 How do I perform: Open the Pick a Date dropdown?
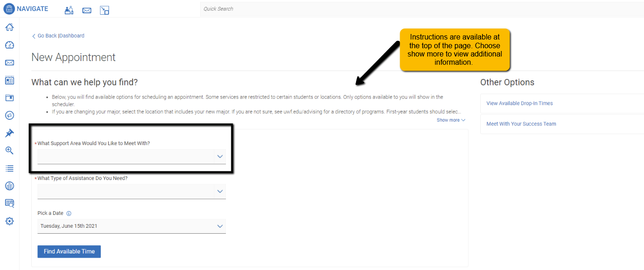coord(132,226)
